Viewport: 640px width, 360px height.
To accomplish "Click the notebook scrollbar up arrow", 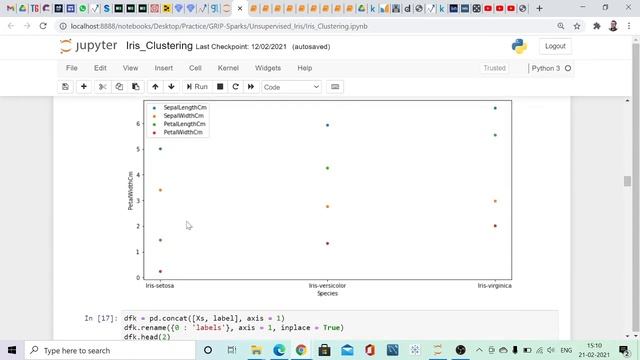I will click(627, 100).
